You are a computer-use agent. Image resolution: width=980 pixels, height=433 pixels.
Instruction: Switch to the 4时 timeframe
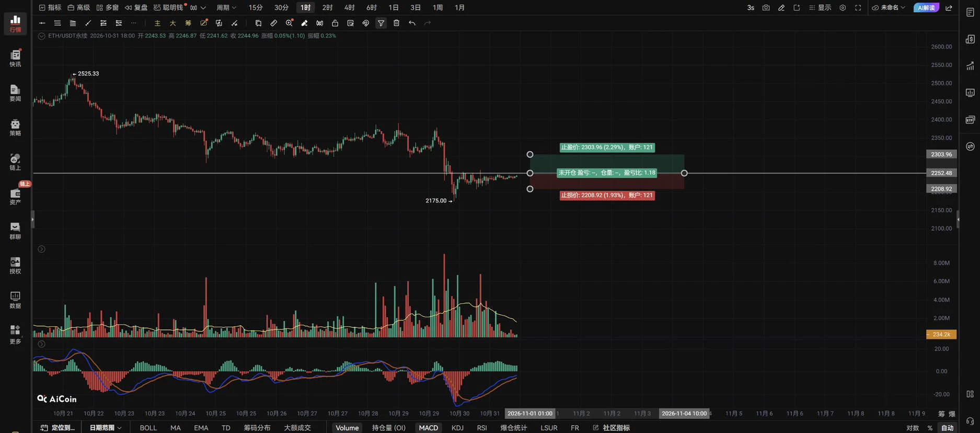click(349, 8)
